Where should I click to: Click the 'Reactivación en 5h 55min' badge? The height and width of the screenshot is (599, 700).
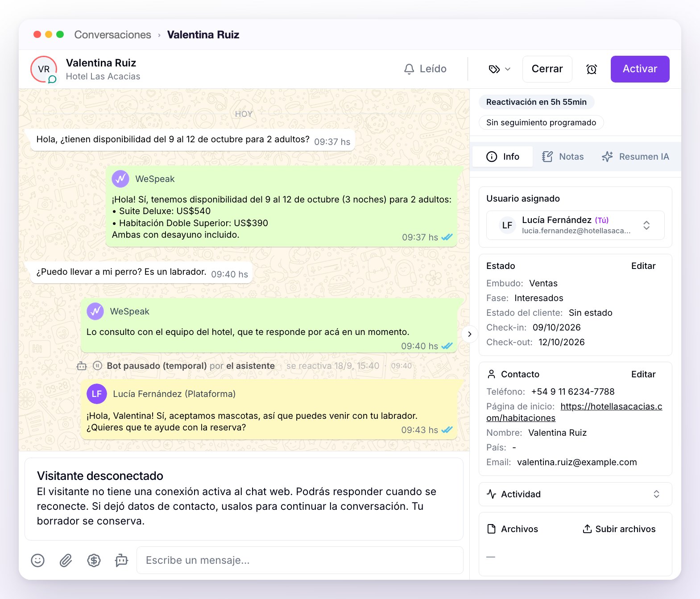[536, 102]
